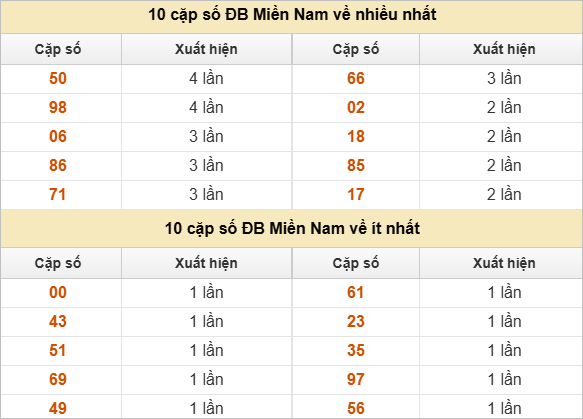This screenshot has width=583, height=419.
Task: Select pair number 18
Action: click(356, 136)
